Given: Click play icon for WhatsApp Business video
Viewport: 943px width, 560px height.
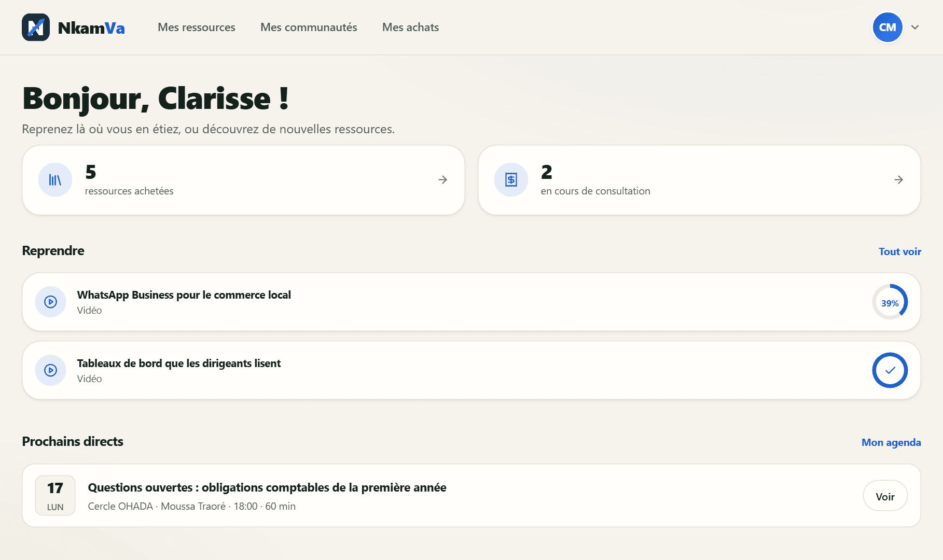Looking at the screenshot, I should click(x=51, y=302).
